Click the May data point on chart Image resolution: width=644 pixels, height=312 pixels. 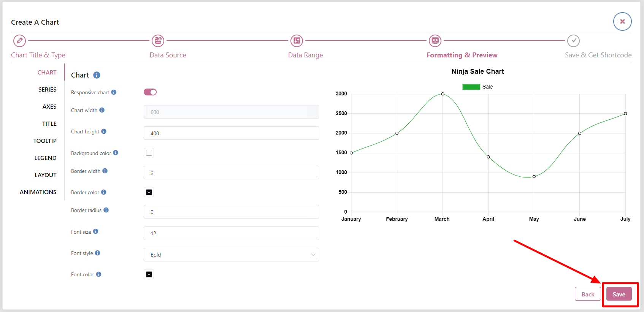tap(534, 176)
